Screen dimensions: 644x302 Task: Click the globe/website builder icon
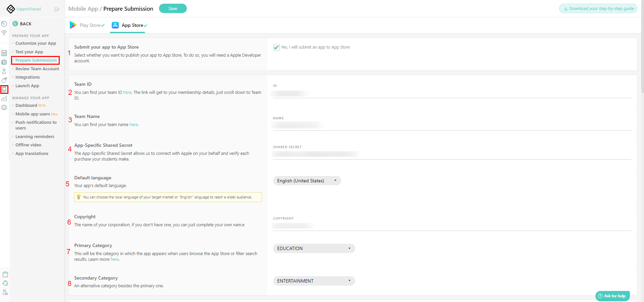4,62
